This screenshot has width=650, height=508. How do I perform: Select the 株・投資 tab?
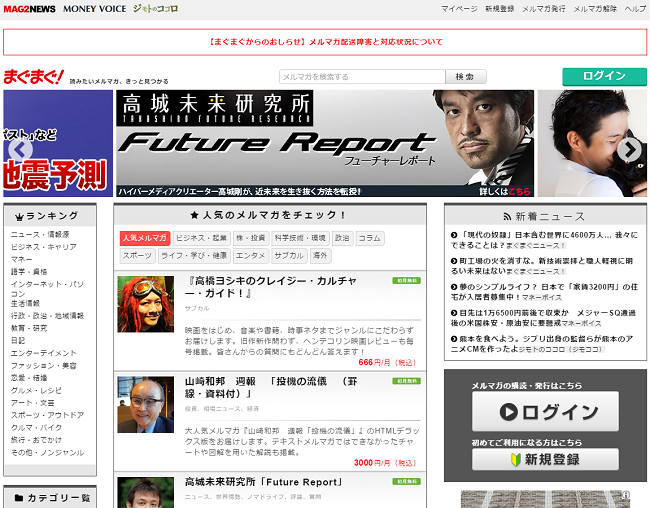coord(251,238)
